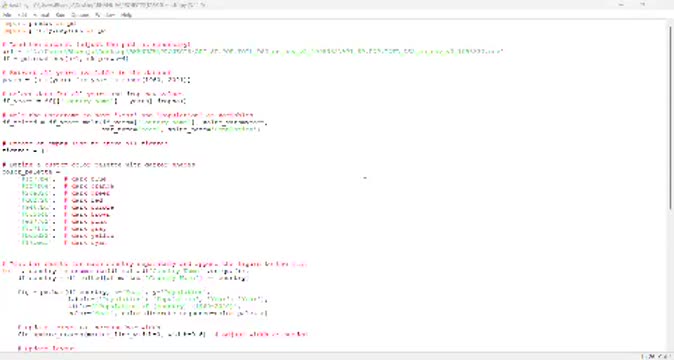Open the Help menu
The width and height of the screenshot is (674, 360).
[126, 15]
